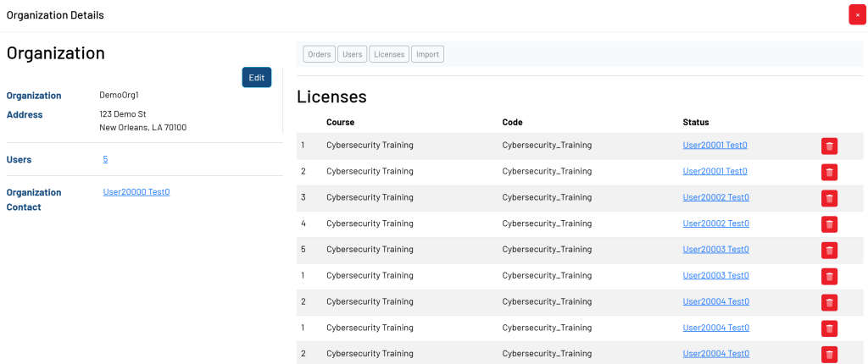Delete the sixth license row in the list
Viewport: 868px width, 364px height.
(x=829, y=276)
